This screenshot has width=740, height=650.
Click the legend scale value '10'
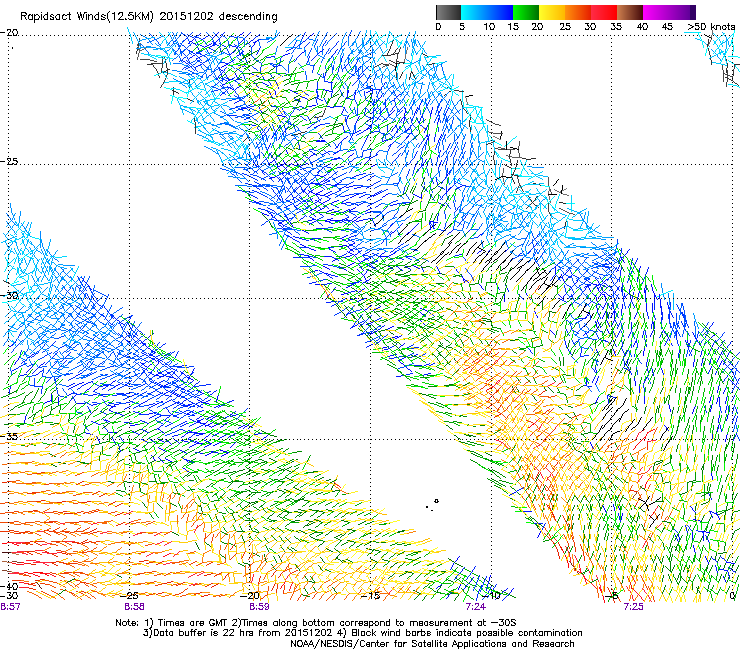coord(489,27)
